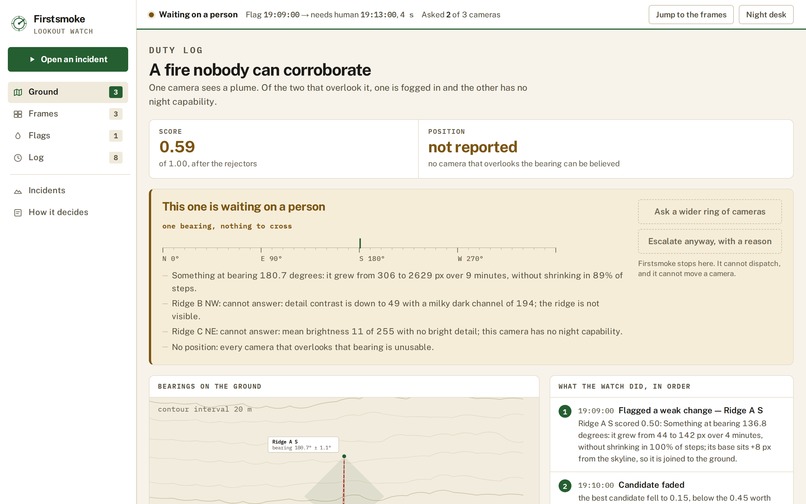
Task: Open the Ground navigation item
Action: tap(68, 92)
